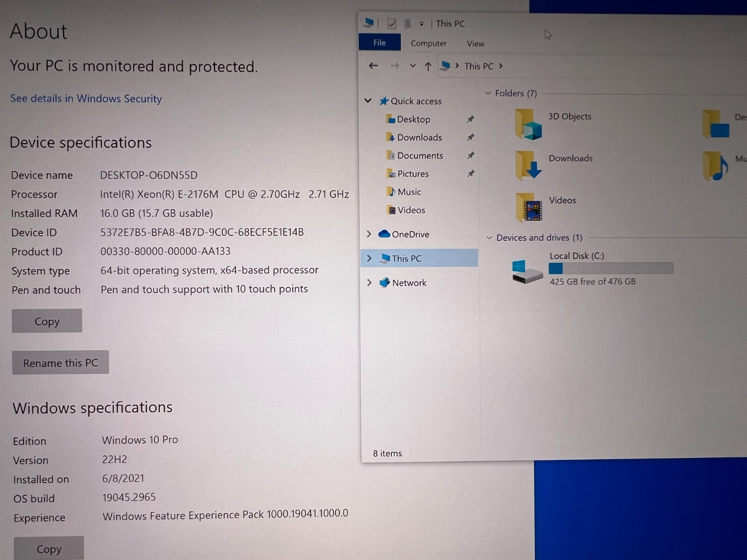Click the pin icon next to Documents

pos(471,155)
